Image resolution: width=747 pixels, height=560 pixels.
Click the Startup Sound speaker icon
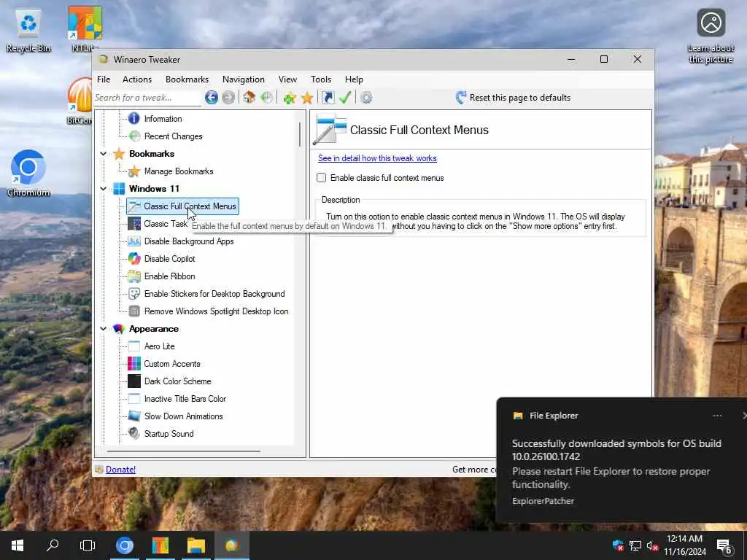click(x=134, y=433)
